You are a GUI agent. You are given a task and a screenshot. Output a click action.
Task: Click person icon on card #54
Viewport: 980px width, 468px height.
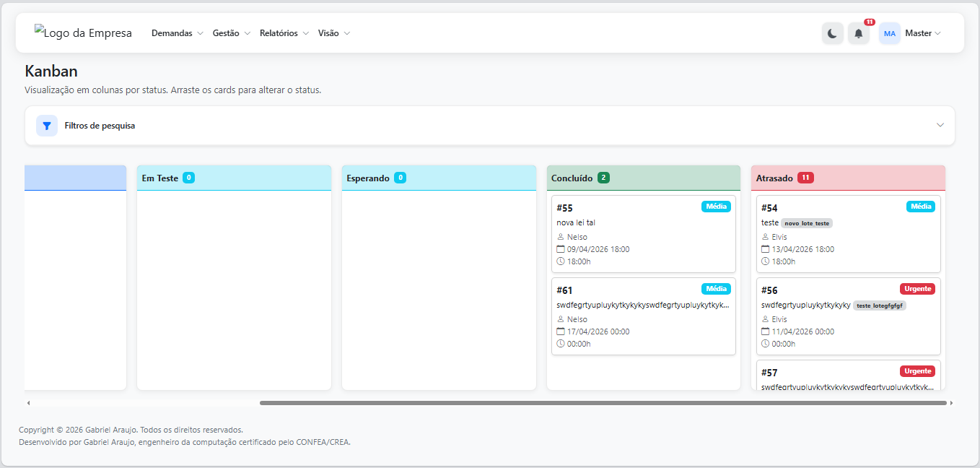point(766,237)
